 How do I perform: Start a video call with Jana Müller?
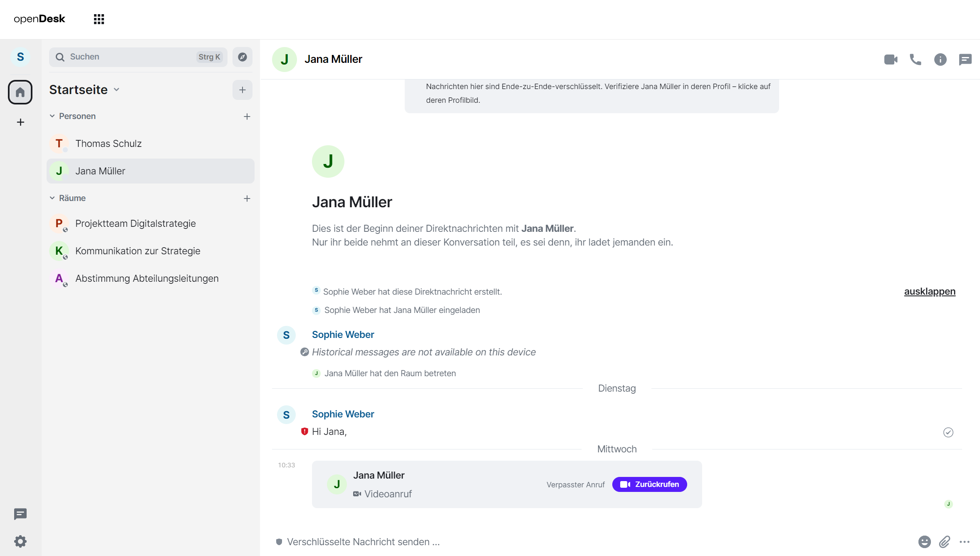891,60
